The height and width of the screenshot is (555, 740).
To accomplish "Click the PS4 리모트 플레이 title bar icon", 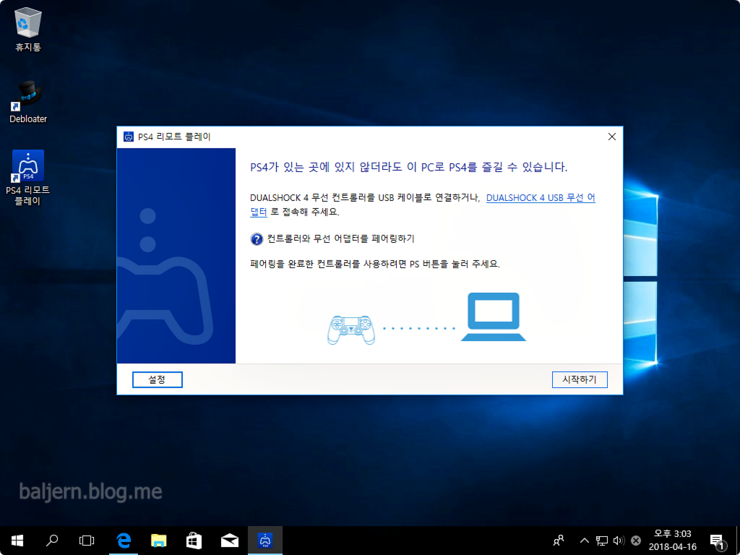I will click(129, 137).
